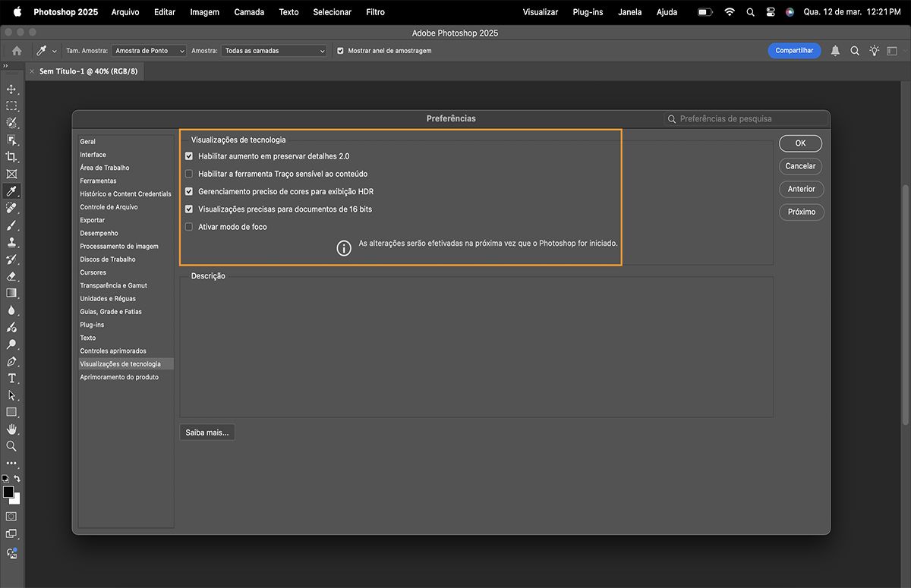Expand the Eyedropper tool preset chevron

pyautogui.click(x=55, y=52)
